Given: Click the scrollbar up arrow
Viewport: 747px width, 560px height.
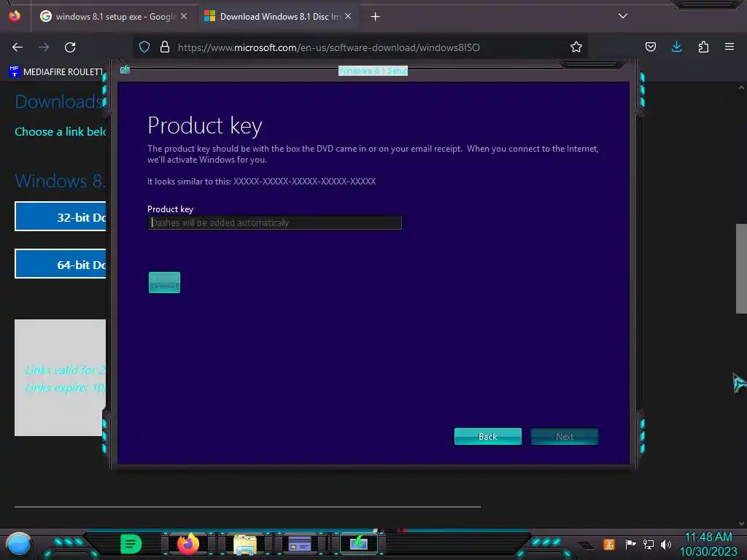Looking at the screenshot, I should coord(741,87).
